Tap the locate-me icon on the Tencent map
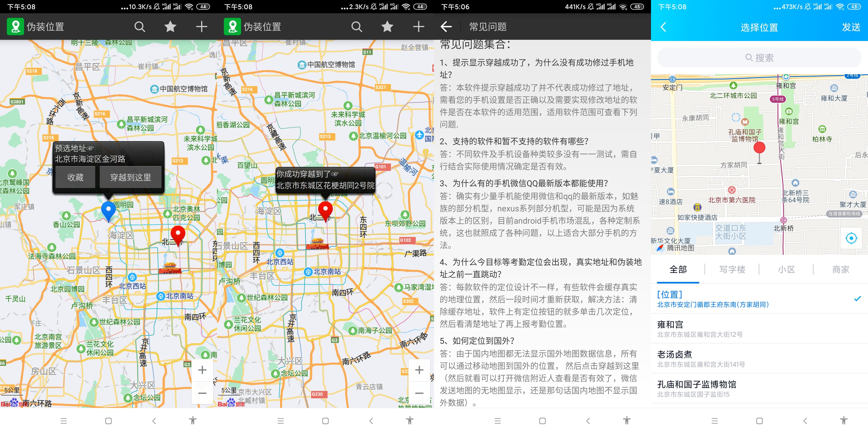This screenshot has height=434, width=868. [851, 238]
